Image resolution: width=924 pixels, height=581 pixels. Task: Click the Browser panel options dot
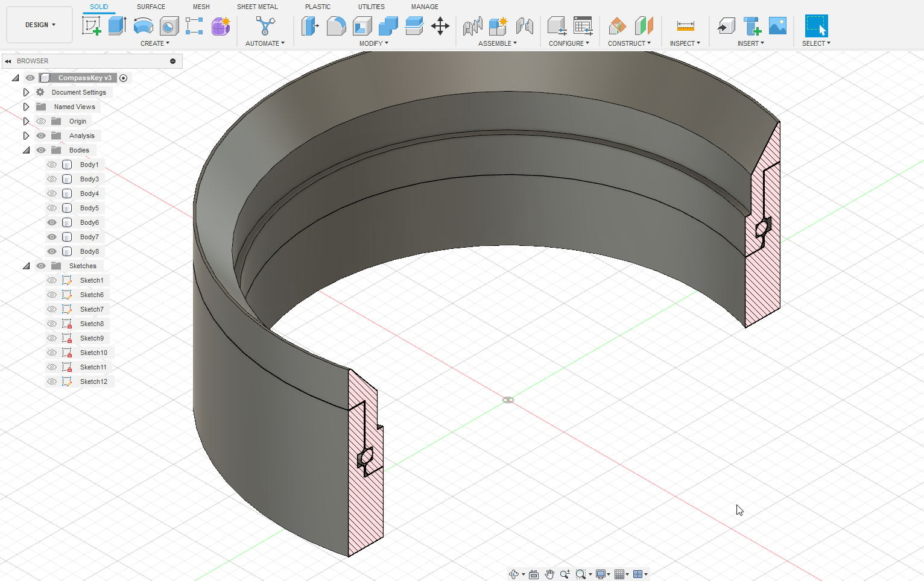coord(172,61)
